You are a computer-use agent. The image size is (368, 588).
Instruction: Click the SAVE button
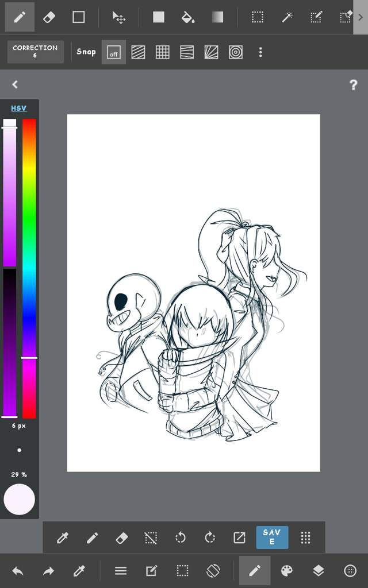(272, 537)
